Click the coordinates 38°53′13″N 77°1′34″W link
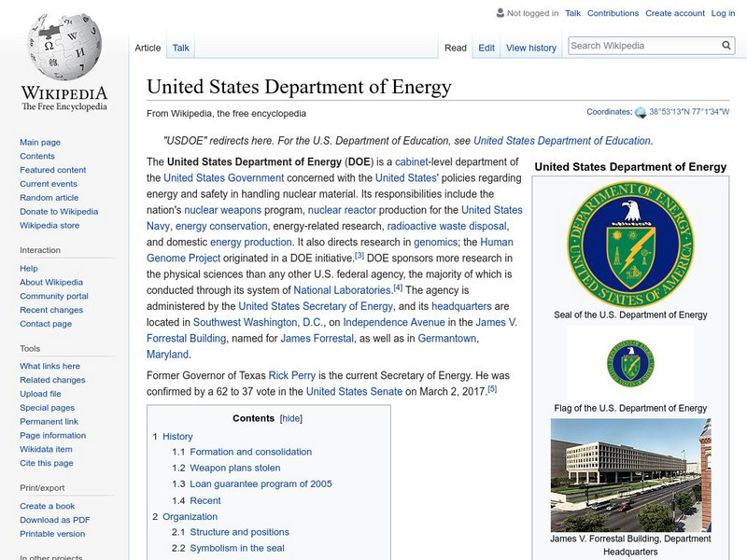This screenshot has width=747, height=560. tap(689, 112)
